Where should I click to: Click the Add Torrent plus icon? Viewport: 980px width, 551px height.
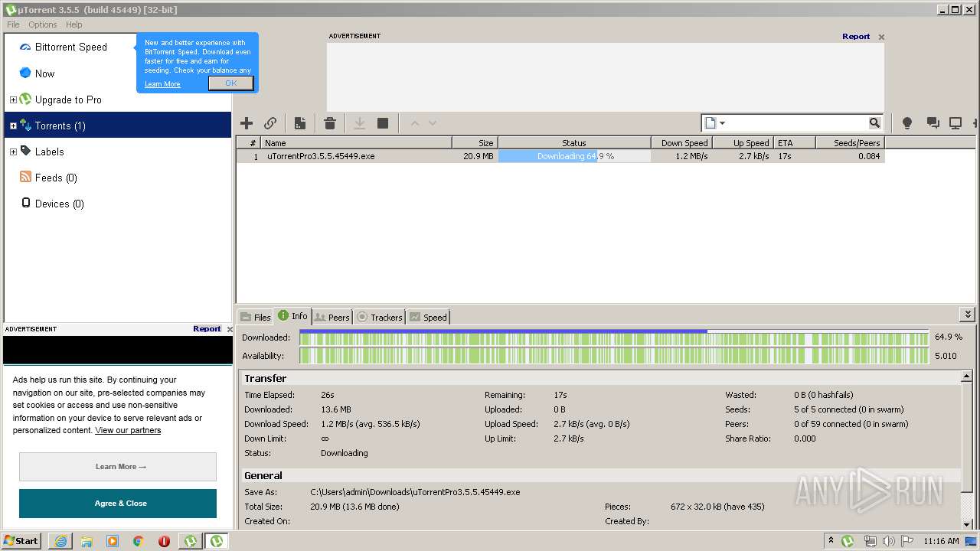tap(247, 123)
